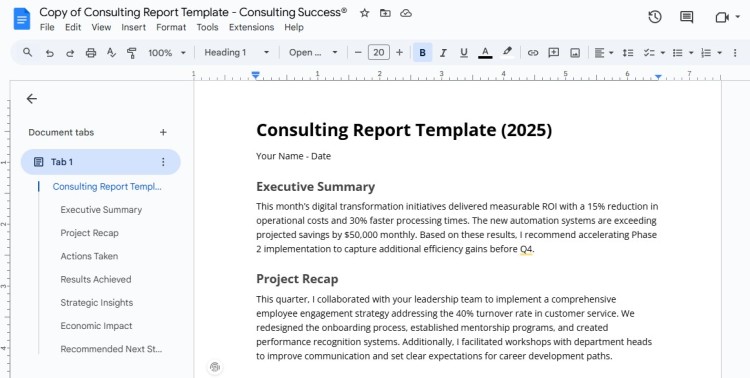The height and width of the screenshot is (378, 750).
Task: Toggle bold formatting
Action: pyautogui.click(x=422, y=53)
